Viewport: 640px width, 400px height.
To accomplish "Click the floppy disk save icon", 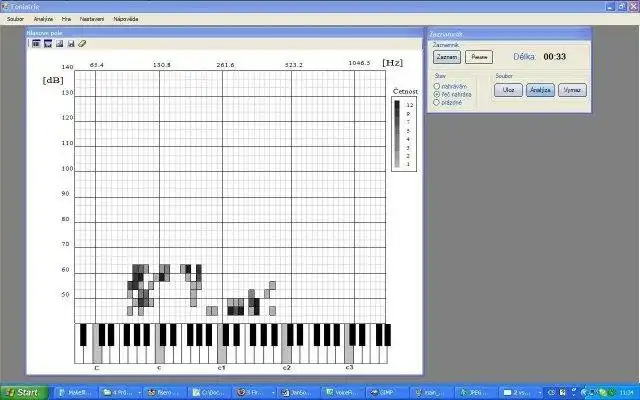I will click(71, 44).
